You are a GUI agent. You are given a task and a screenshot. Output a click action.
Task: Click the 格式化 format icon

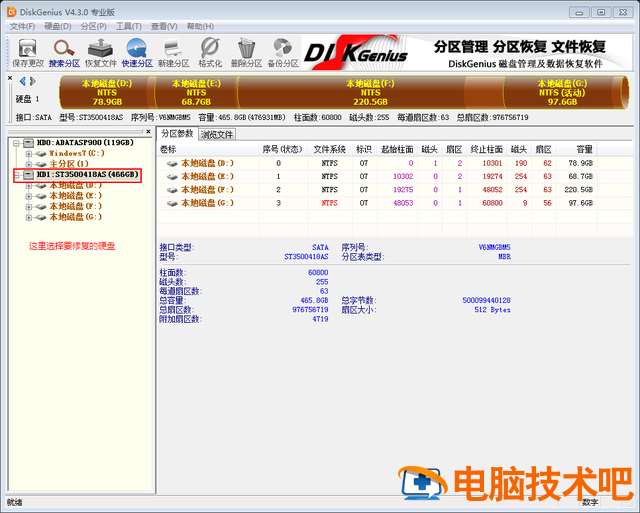pos(210,53)
